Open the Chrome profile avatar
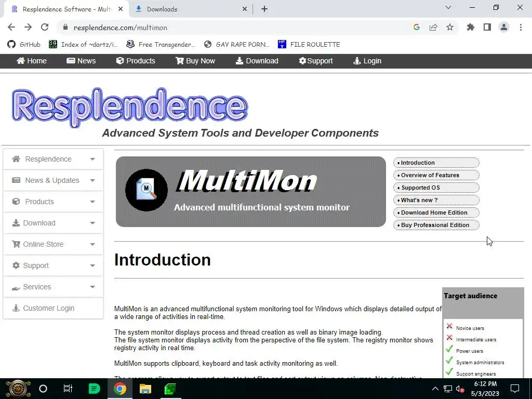This screenshot has height=399, width=532. coord(504,28)
